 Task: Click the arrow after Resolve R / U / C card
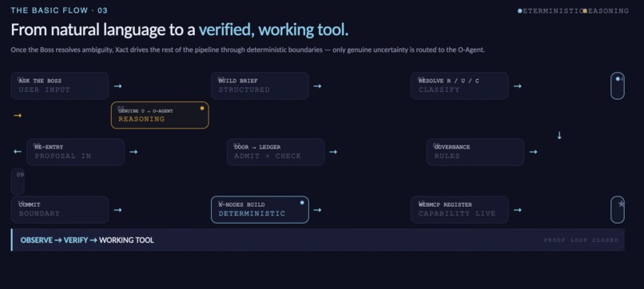point(518,86)
